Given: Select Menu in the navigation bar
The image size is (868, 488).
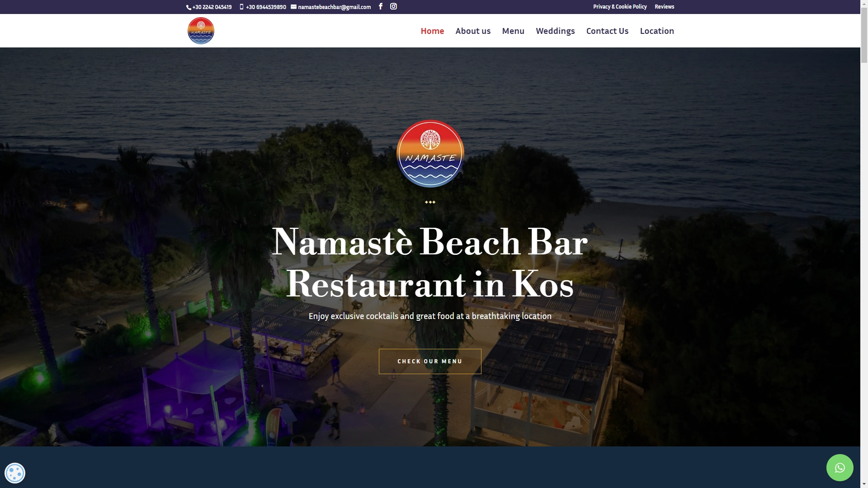Looking at the screenshot, I should 513,31.
